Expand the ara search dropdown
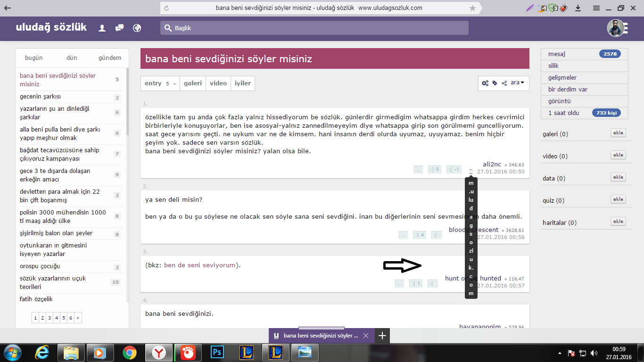644x362 pixels. (517, 83)
